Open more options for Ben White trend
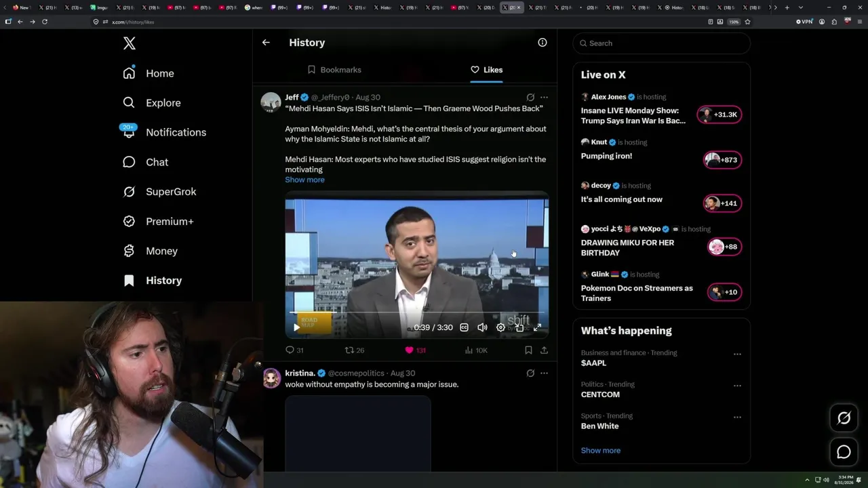This screenshot has width=868, height=488. (x=737, y=417)
